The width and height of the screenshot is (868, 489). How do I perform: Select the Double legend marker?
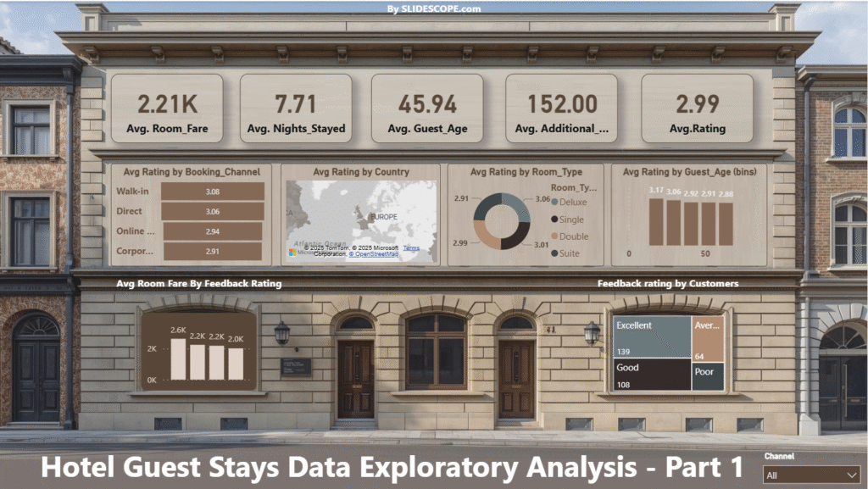coord(554,236)
